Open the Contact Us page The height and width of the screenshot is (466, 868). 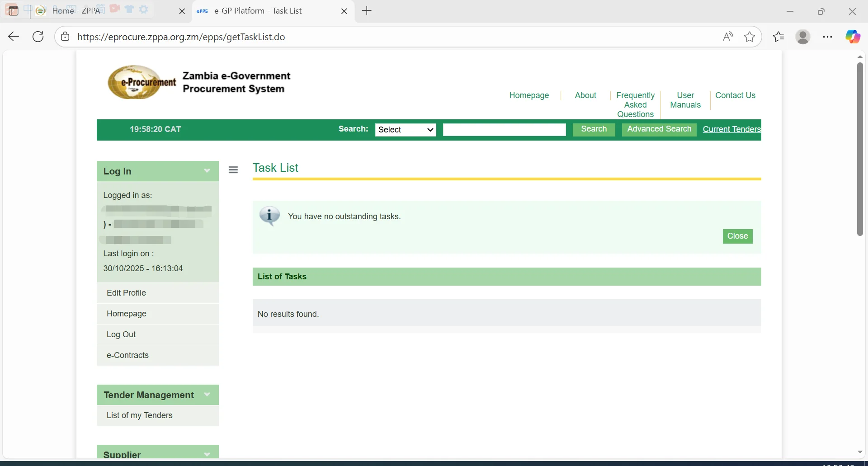[735, 95]
